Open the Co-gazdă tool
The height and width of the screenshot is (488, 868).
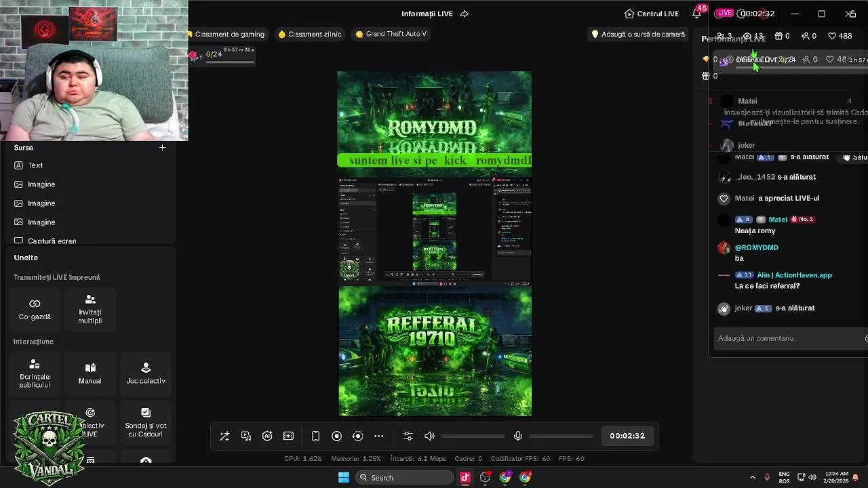click(35, 309)
